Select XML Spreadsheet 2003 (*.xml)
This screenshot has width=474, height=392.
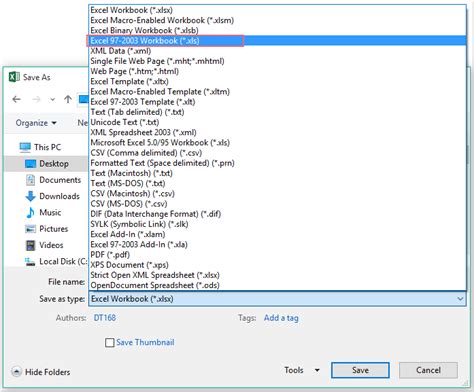click(277, 132)
